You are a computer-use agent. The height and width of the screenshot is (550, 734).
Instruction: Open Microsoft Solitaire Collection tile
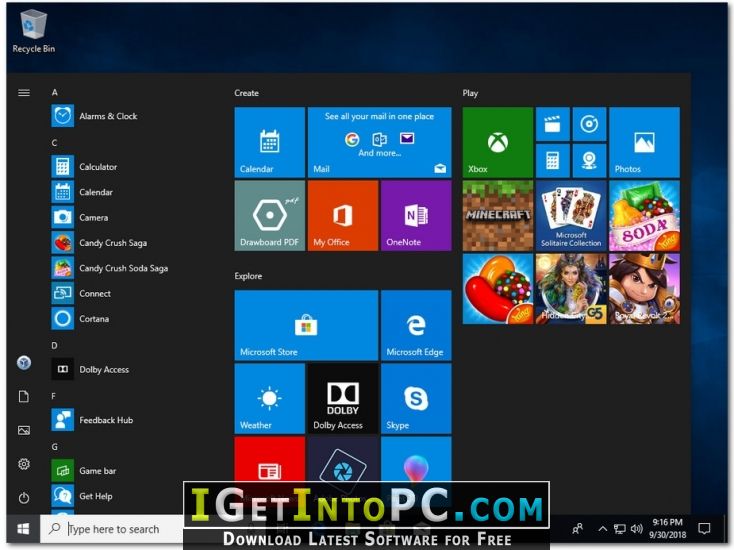pyautogui.click(x=571, y=215)
